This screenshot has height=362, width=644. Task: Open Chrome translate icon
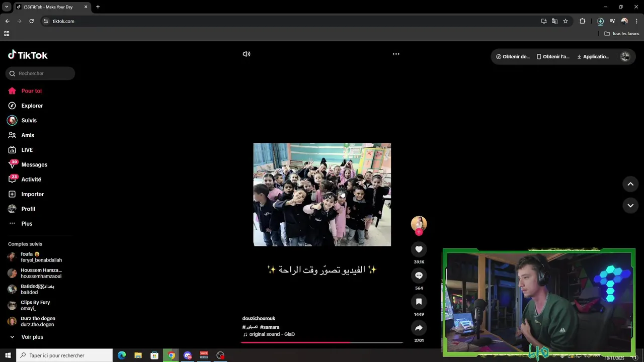[554, 21]
